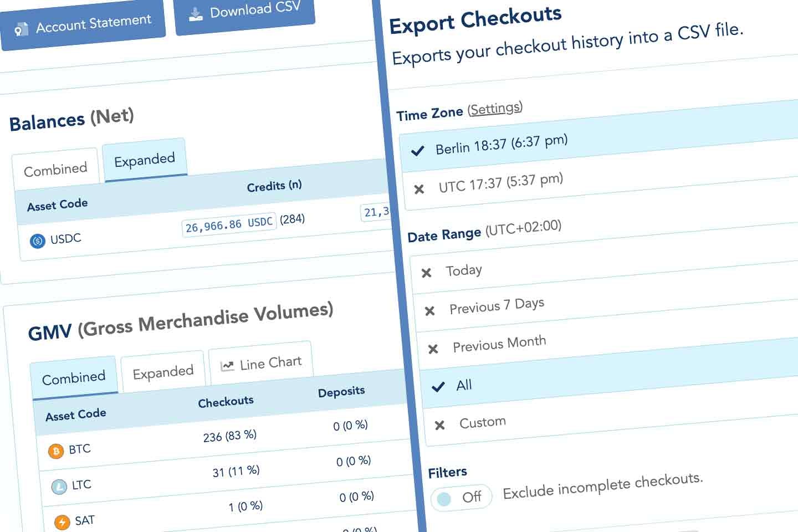798x532 pixels.
Task: Toggle the Exclude incomplete checkouts switch
Action: coord(461,498)
